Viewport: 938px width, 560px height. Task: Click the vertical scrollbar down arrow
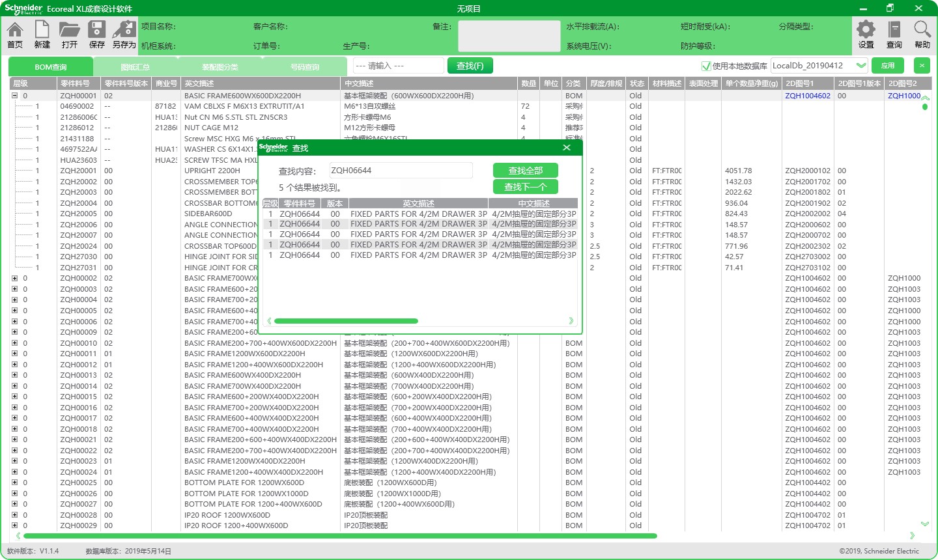tap(925, 524)
